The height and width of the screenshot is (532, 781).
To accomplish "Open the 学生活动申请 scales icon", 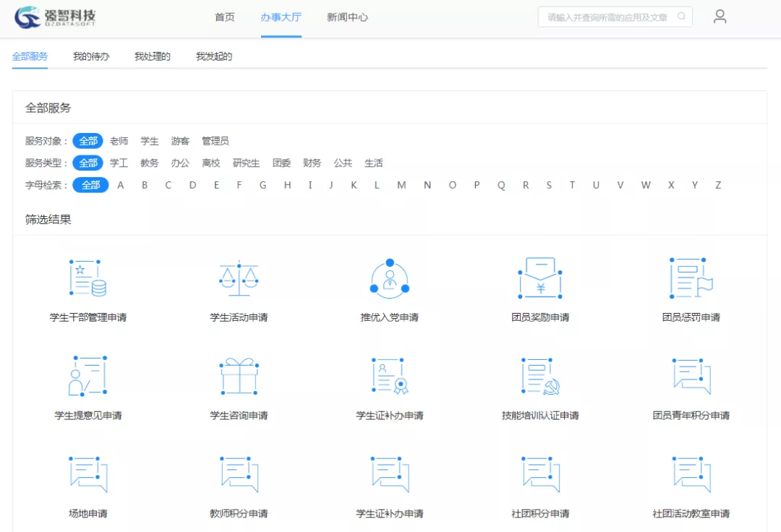I will click(x=239, y=278).
